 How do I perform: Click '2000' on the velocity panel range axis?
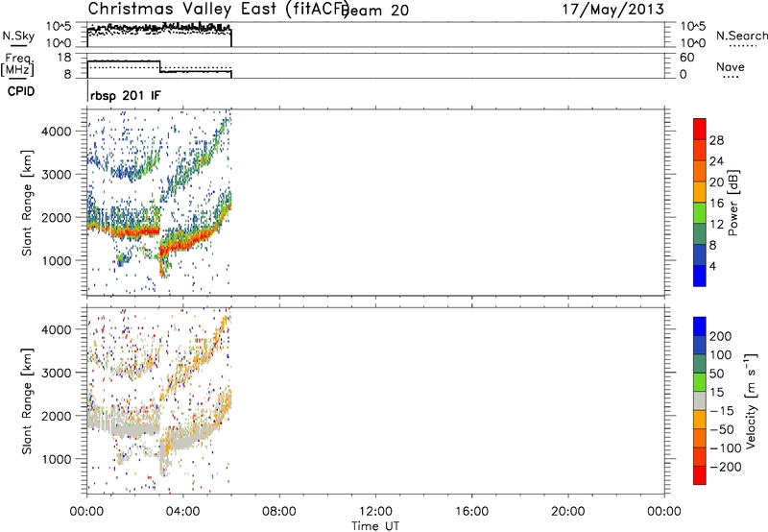tap(57, 416)
